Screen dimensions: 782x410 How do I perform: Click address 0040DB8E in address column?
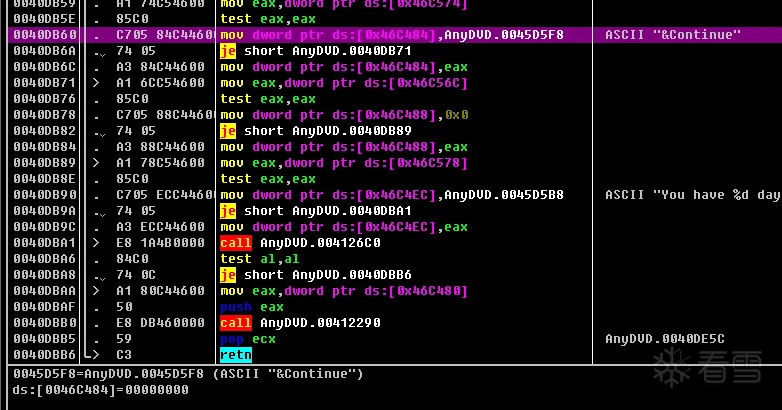pyautogui.click(x=45, y=179)
